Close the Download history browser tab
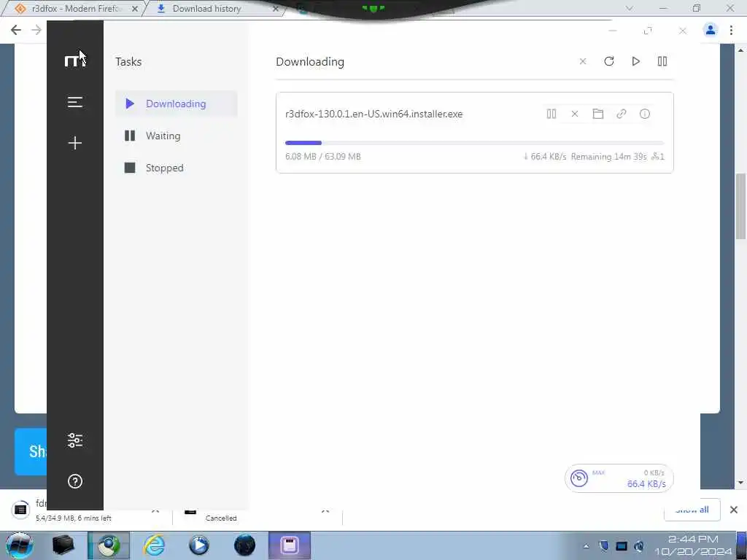 click(x=275, y=9)
